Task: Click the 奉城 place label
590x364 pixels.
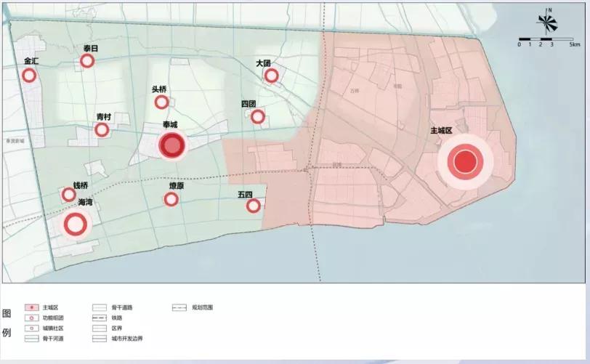Action: pos(170,124)
